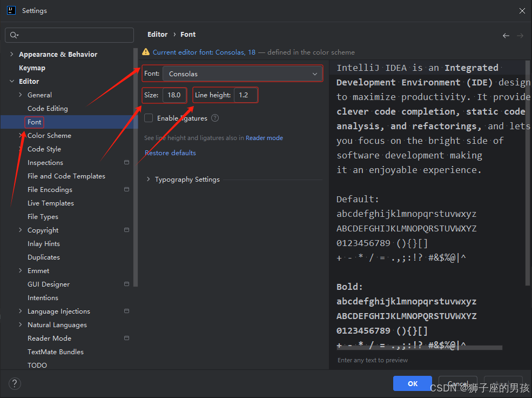
Task: Select Code Editing in the settings tree
Action: coord(48,108)
